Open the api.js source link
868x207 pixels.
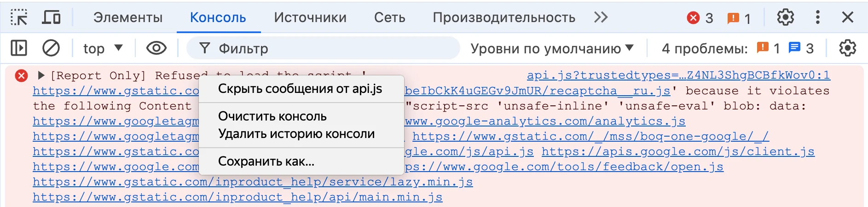pos(678,75)
